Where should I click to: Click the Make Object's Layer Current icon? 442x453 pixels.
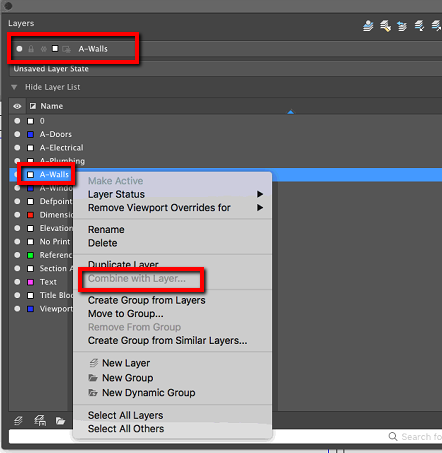(x=368, y=26)
